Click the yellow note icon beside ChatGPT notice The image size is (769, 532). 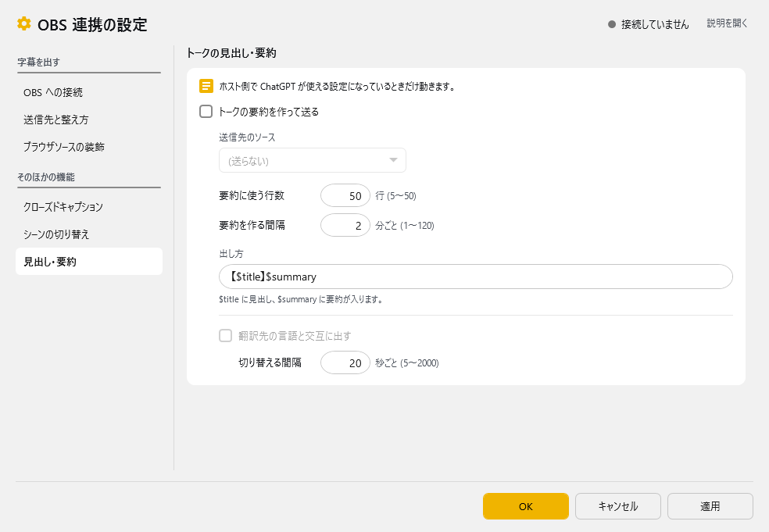(x=206, y=86)
